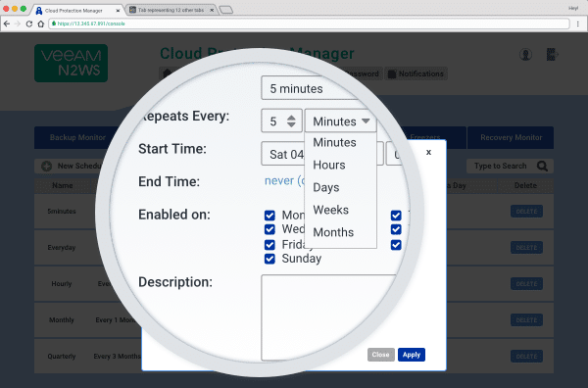Click the search magnifier icon
The width and height of the screenshot is (588, 388).
[542, 166]
